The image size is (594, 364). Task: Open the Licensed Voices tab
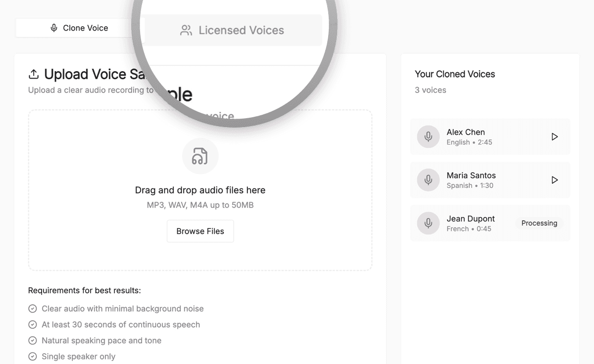coord(233,30)
